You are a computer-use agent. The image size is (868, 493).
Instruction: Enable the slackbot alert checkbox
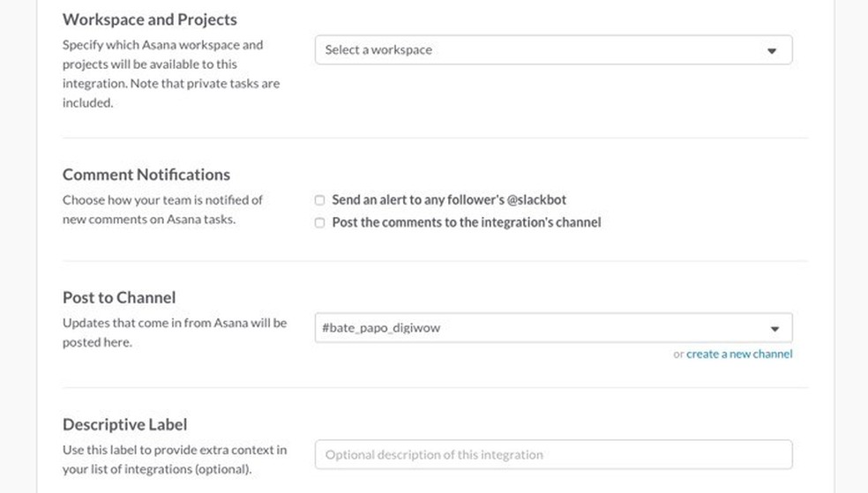pyautogui.click(x=320, y=200)
